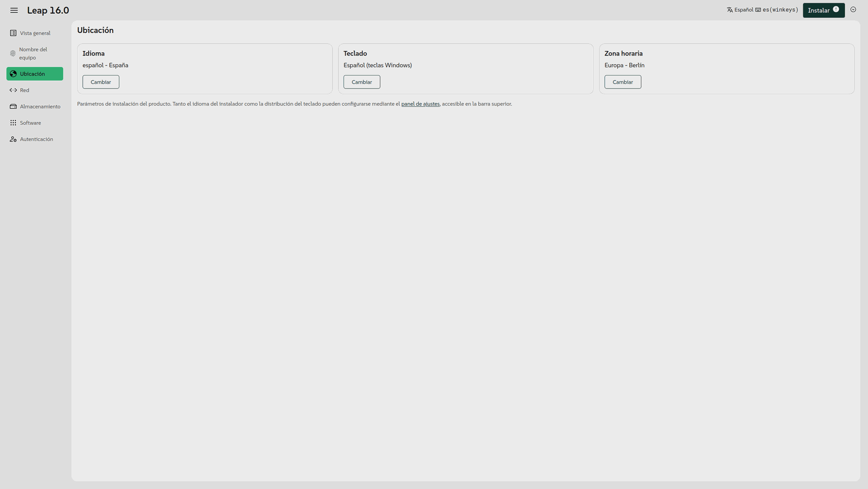Click the fingerprint icon for Nombre del equipo
This screenshot has width=868, height=489.
click(13, 53)
